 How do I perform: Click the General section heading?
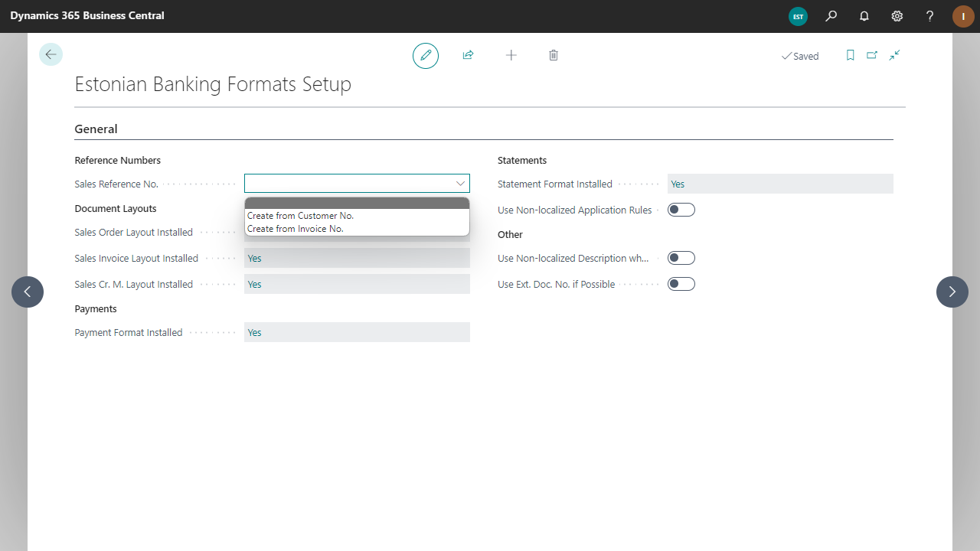tap(96, 129)
